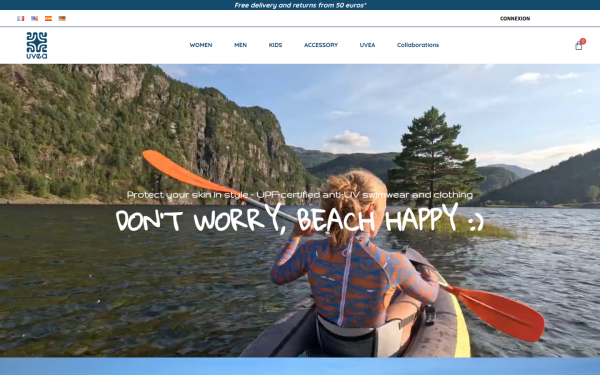Open the shopping bag cart icon
The image size is (600, 375).
pos(579,46)
